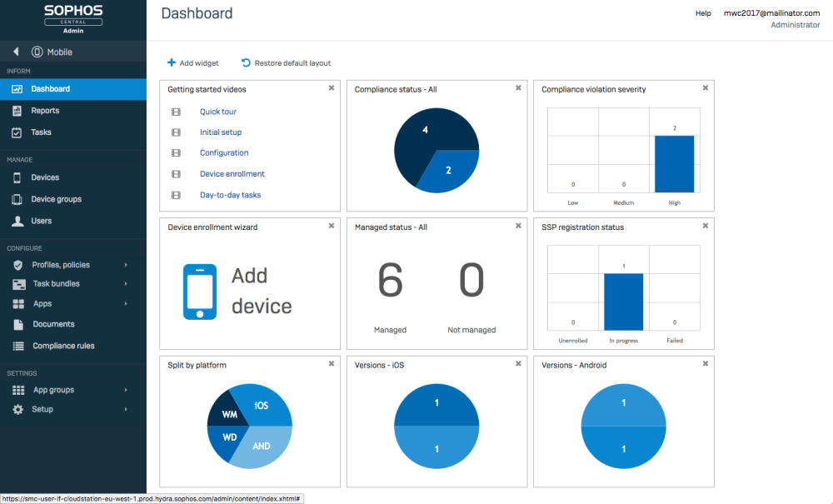Close the Compliance violation severity widget

tap(706, 87)
